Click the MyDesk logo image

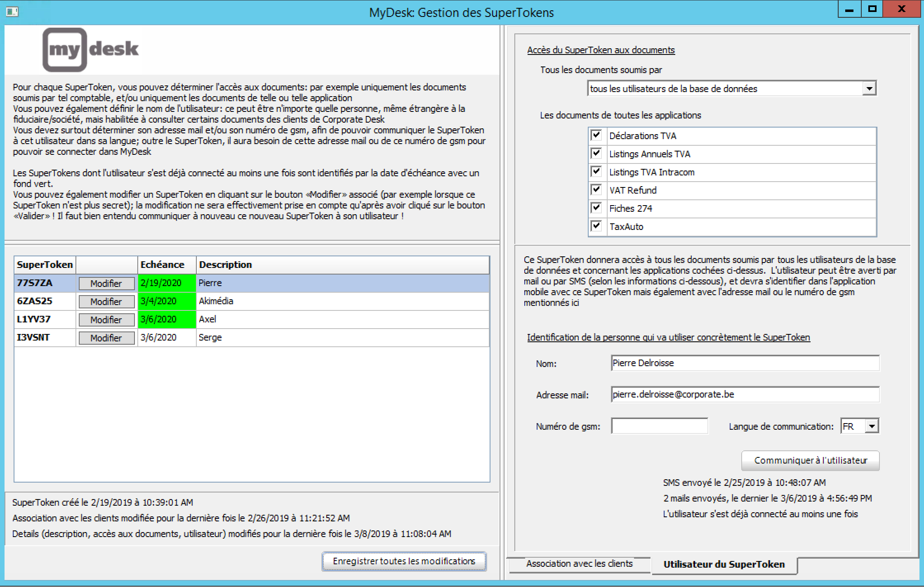point(91,50)
